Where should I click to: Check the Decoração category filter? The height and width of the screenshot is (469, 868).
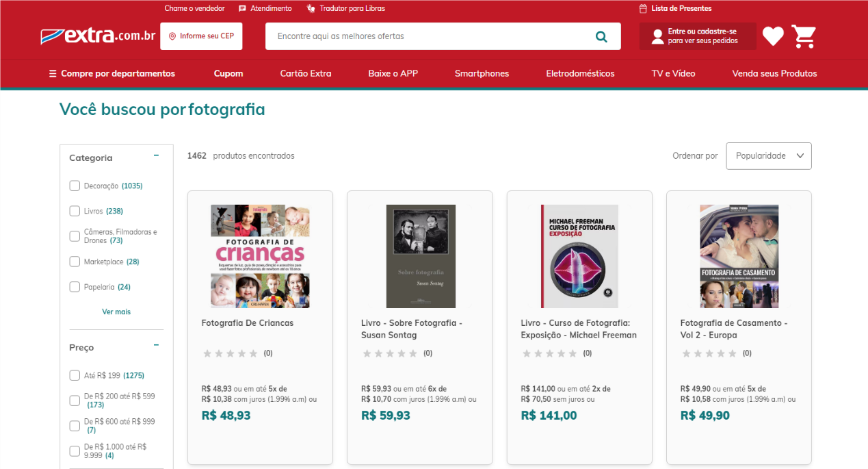(75, 186)
